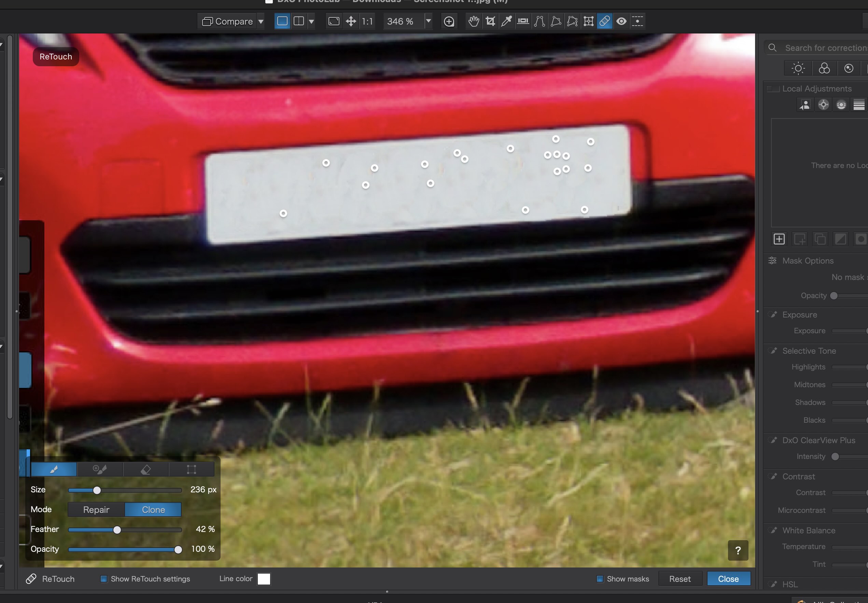Open the view layout dropdown arrow

tap(312, 21)
